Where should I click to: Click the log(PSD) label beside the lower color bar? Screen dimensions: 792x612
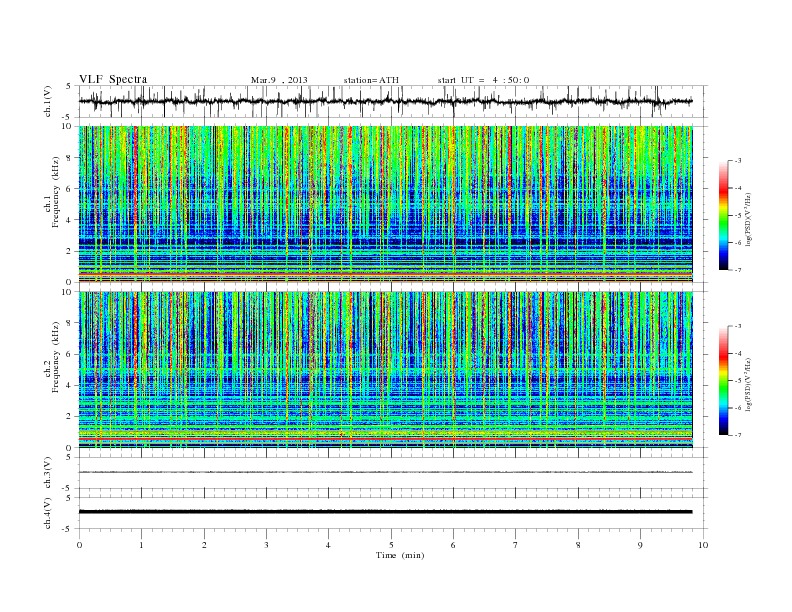click(748, 385)
